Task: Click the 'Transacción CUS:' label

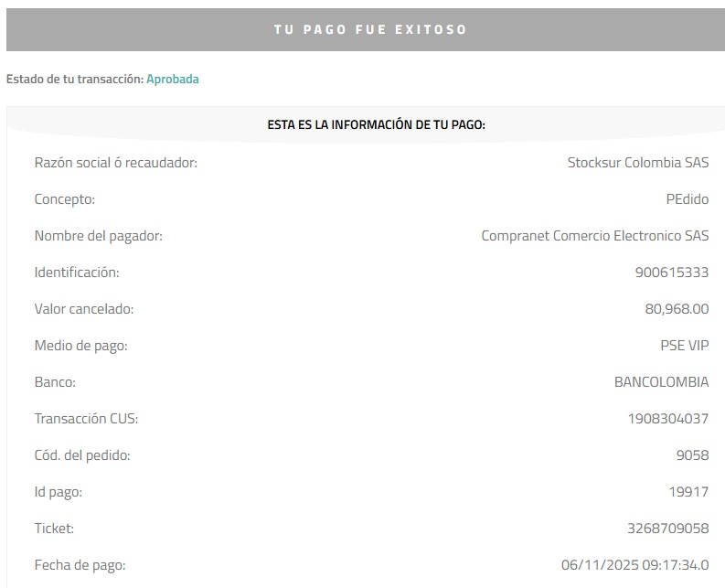Action: point(87,419)
